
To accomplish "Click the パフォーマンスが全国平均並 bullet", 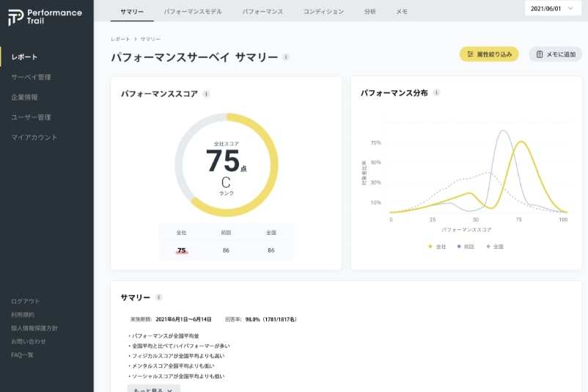I will coord(163,336).
